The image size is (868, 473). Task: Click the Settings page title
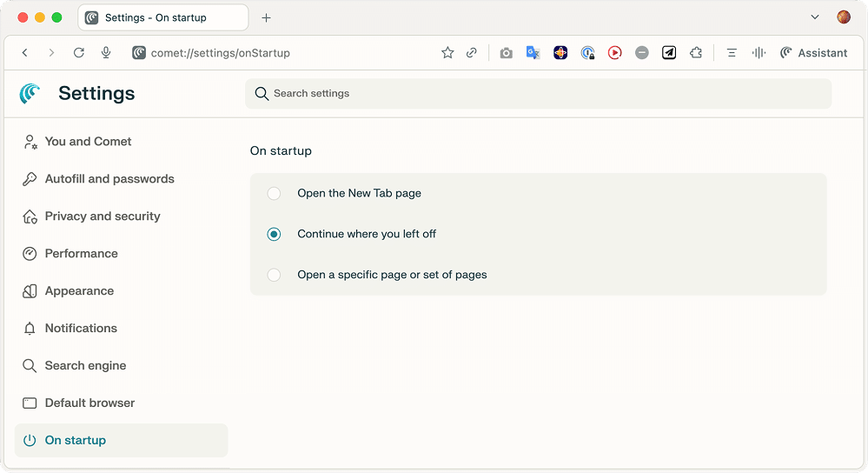pyautogui.click(x=96, y=93)
